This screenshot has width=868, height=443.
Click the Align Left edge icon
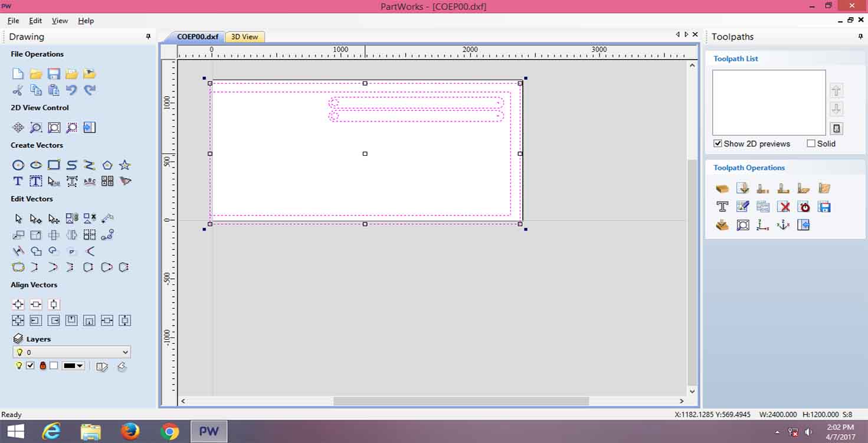[x=36, y=320]
